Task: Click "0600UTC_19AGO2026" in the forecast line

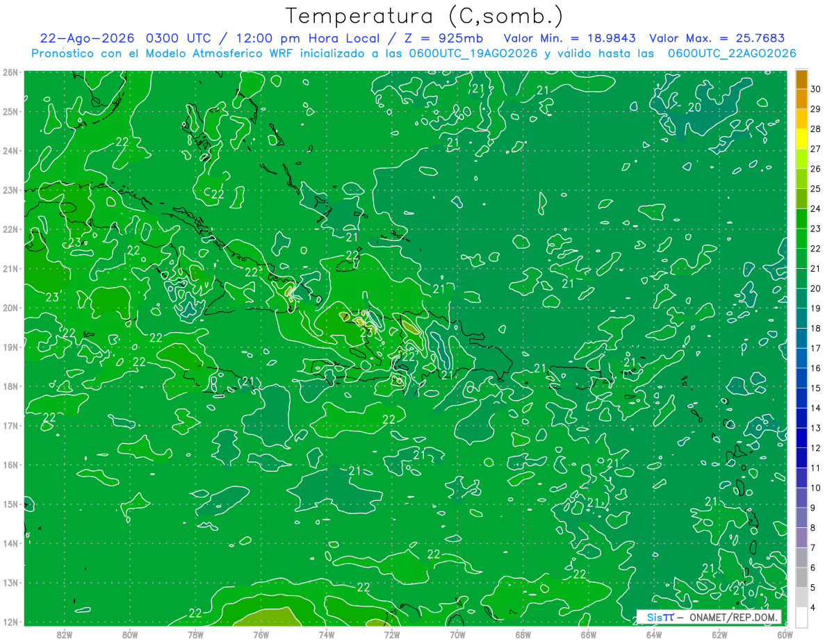Action: point(471,53)
